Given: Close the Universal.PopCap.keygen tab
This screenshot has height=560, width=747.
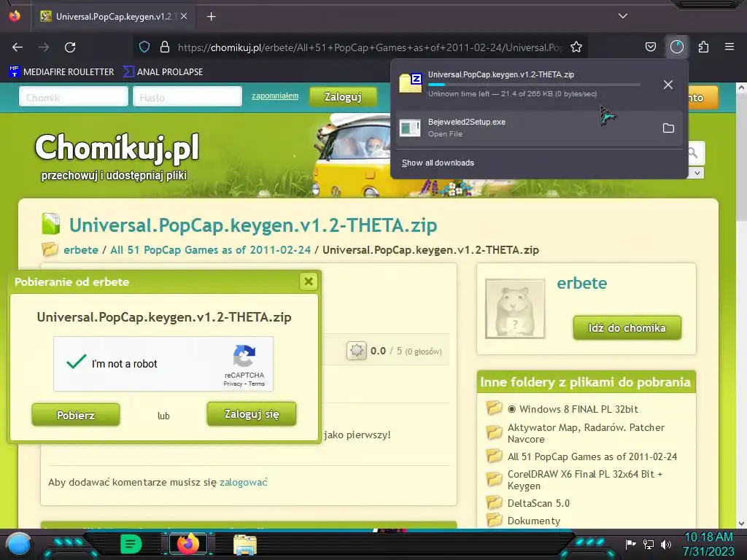Looking at the screenshot, I should (x=184, y=16).
